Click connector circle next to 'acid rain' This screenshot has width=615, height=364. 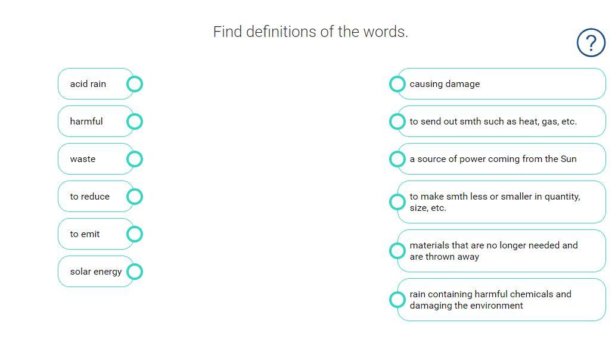(x=135, y=84)
